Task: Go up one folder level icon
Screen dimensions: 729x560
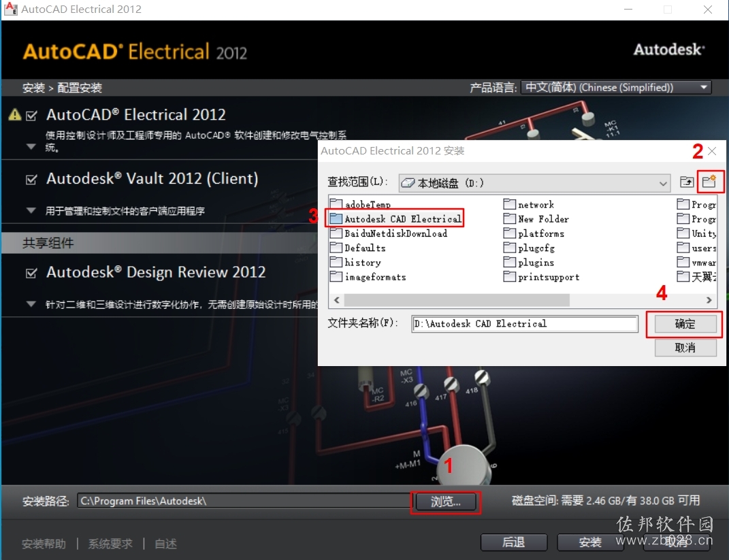Action: [x=687, y=182]
